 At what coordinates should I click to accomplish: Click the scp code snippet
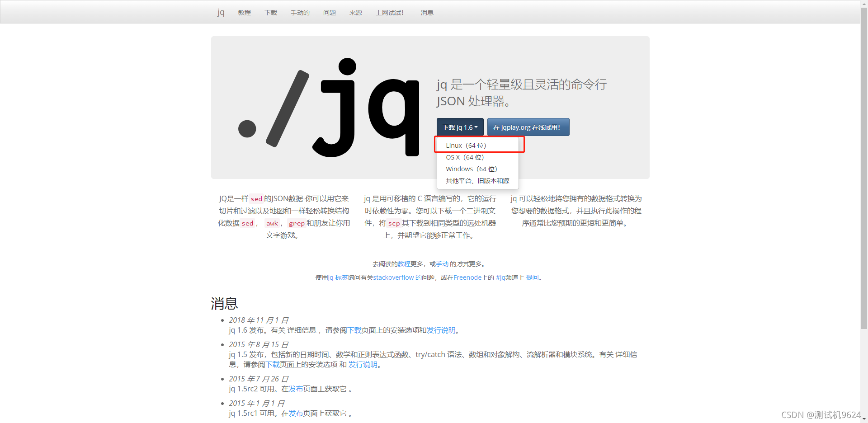394,223
